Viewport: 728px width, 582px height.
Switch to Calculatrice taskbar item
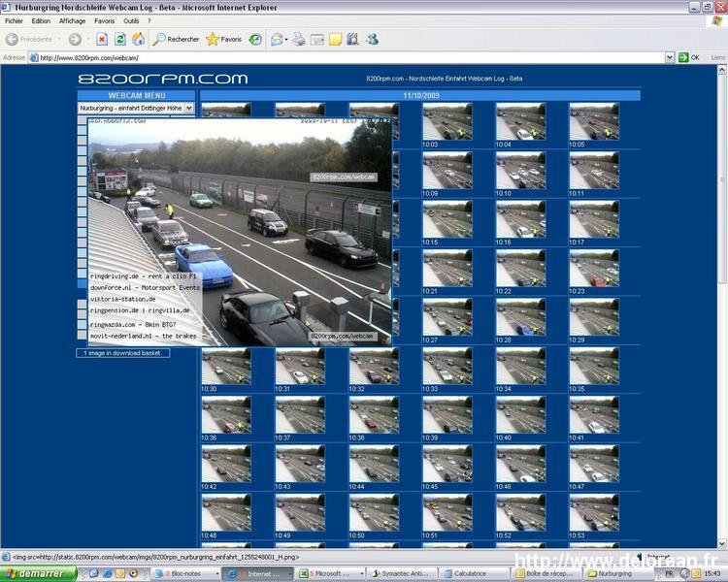tap(475, 574)
